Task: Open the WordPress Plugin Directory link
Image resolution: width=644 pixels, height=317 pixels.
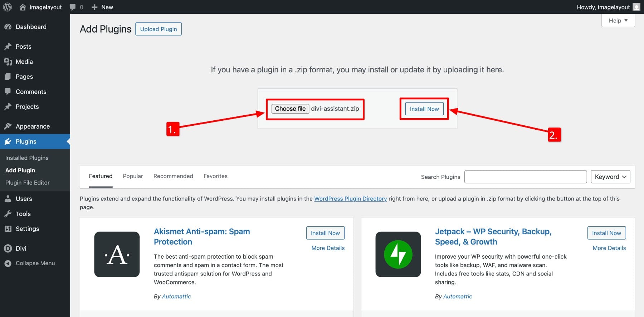Action: point(351,198)
